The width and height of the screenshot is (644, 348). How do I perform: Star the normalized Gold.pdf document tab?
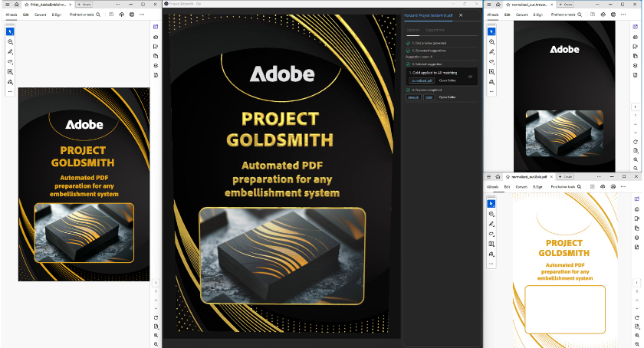508,176
